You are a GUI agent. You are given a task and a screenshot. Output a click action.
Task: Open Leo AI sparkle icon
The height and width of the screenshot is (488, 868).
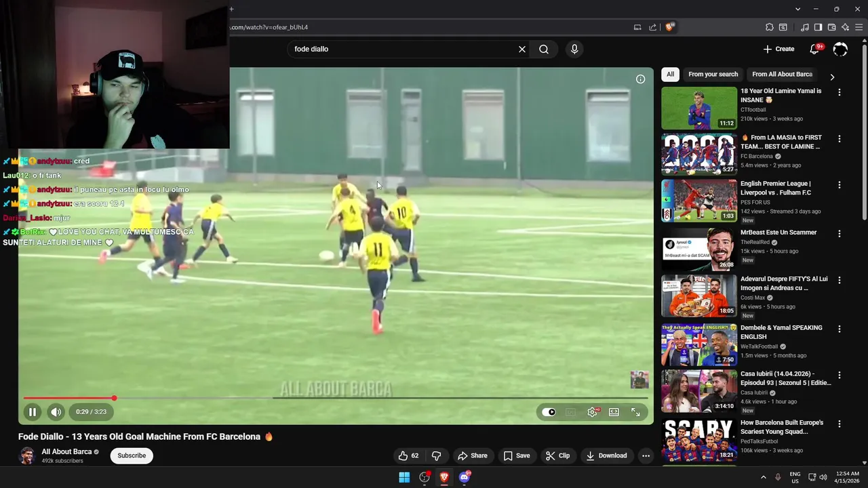coord(846,27)
